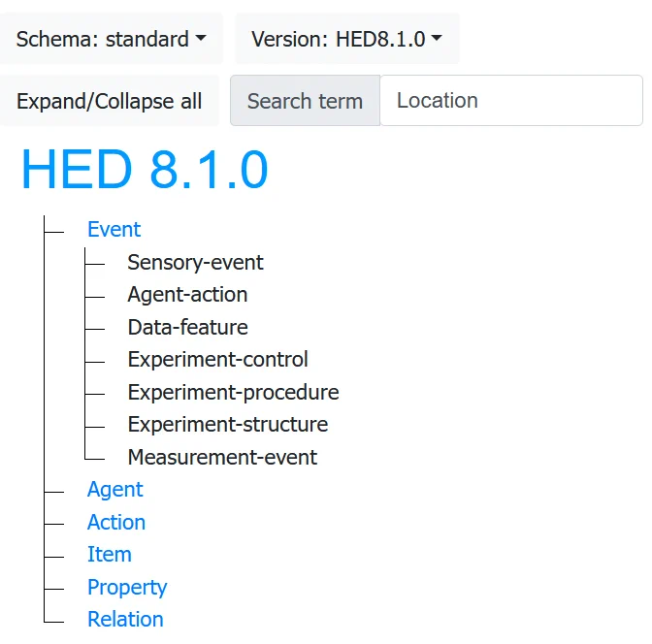Select the Experiment-procedure tree item

pos(233,392)
